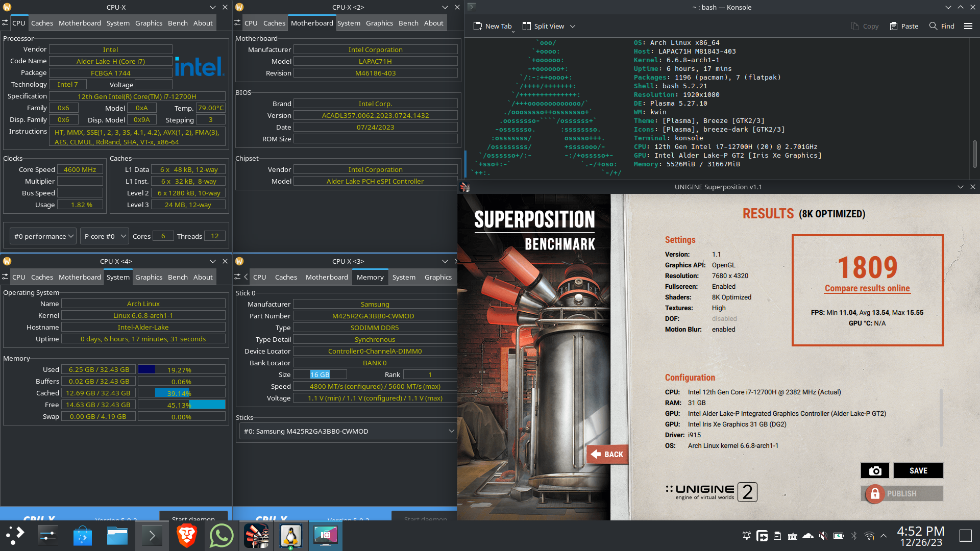Click the Free memory 45.13% bar
Image resolution: width=980 pixels, height=551 pixels.
(182, 405)
